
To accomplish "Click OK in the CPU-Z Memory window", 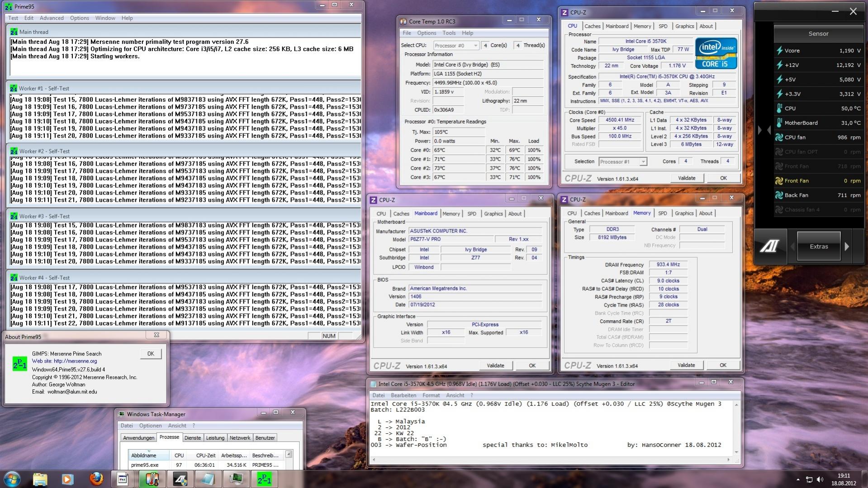I will [723, 365].
